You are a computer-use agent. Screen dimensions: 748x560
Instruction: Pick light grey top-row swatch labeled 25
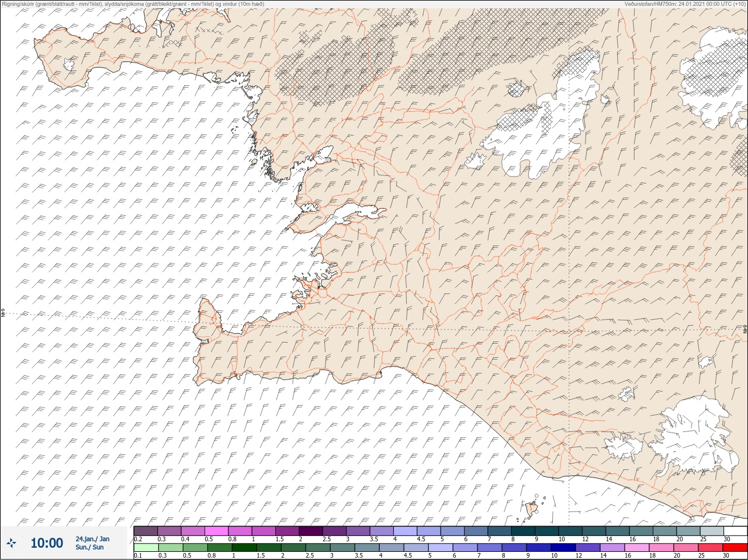[711, 531]
